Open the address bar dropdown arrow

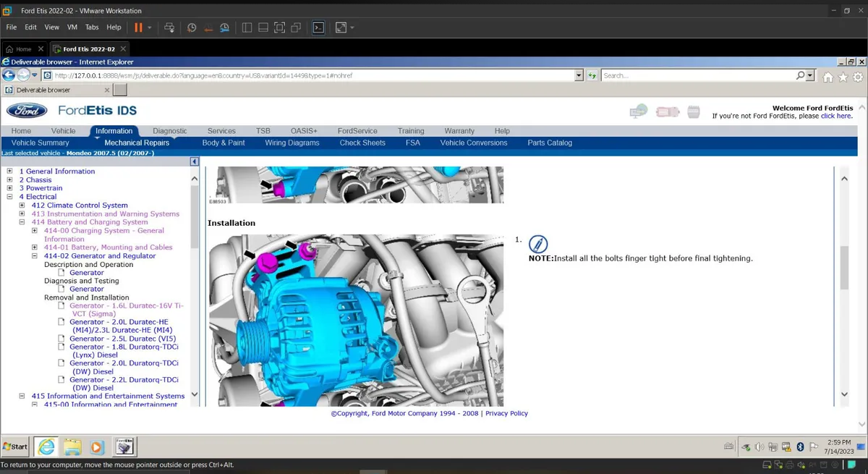pyautogui.click(x=579, y=75)
